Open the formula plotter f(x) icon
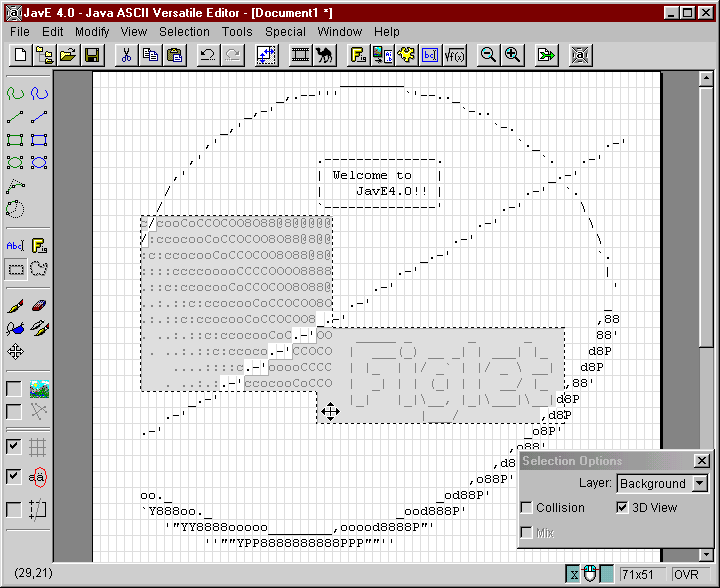The height and width of the screenshot is (588, 720). [x=455, y=55]
